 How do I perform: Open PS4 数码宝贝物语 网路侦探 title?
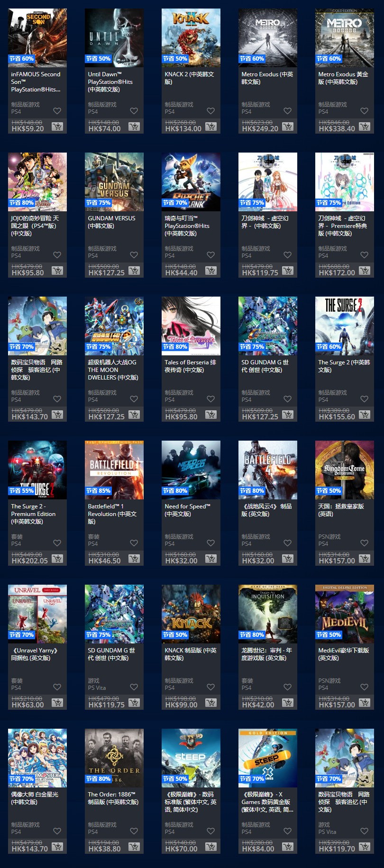tap(37, 370)
